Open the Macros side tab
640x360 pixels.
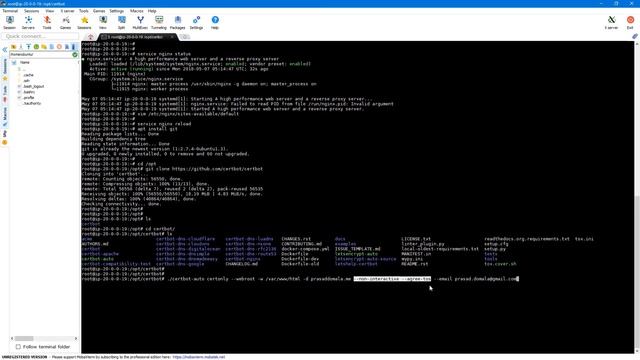click(5, 116)
